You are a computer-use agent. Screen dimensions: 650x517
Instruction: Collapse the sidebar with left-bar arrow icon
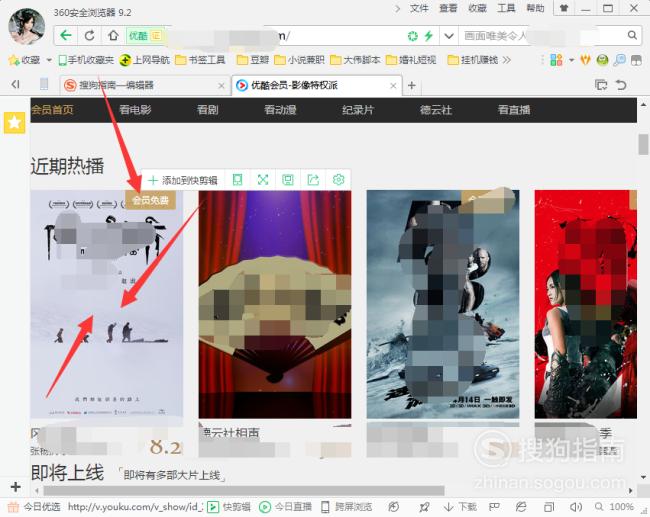tap(15, 85)
